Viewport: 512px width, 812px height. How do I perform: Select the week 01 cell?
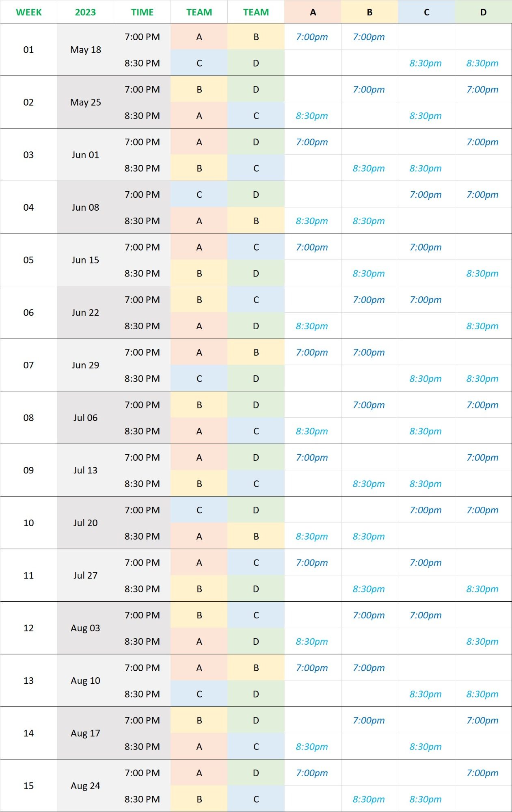coord(28,50)
